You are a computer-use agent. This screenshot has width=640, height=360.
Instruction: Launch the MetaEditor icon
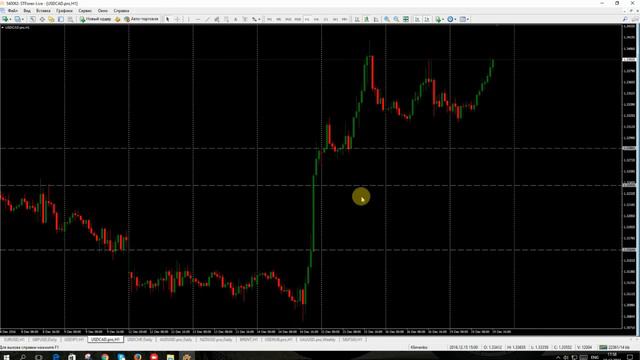point(118,19)
